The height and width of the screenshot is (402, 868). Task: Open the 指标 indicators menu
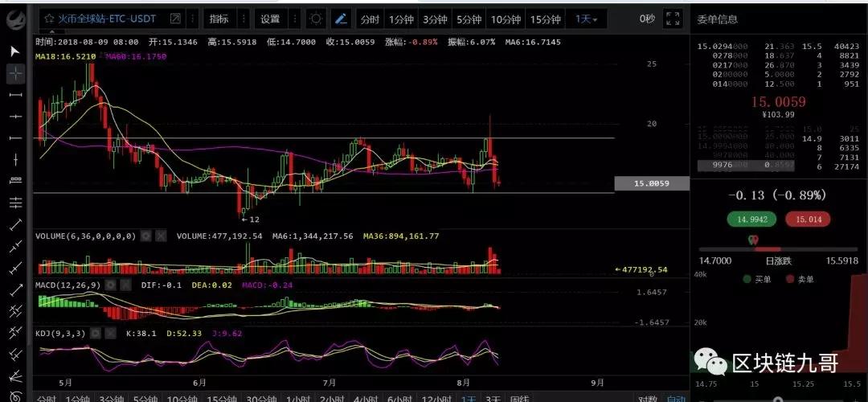[219, 19]
